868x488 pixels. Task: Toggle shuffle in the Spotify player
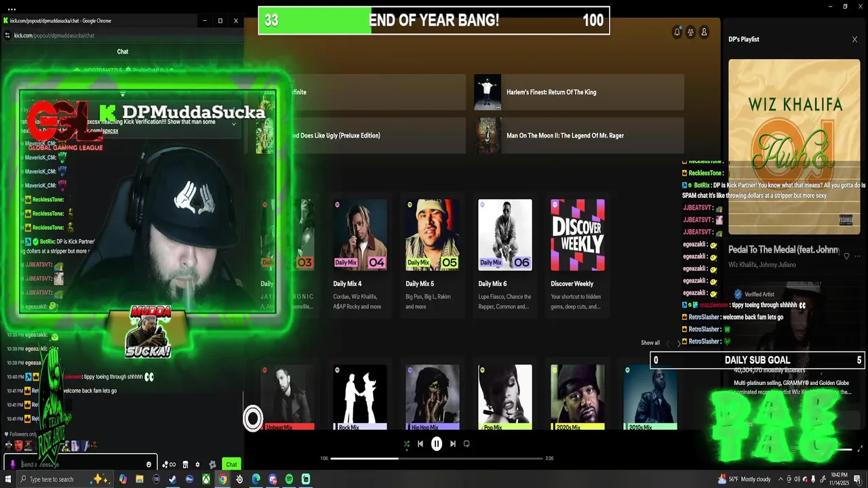click(406, 444)
